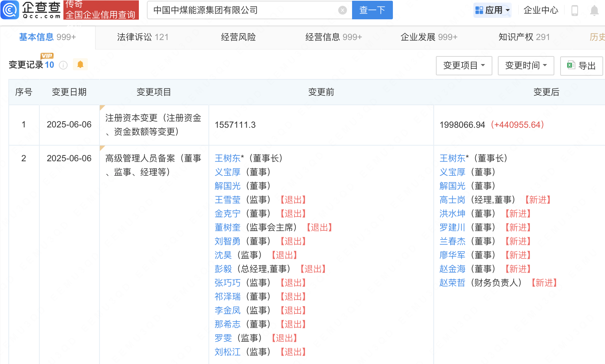Click the VIP badge above 变更记录

coord(47,56)
